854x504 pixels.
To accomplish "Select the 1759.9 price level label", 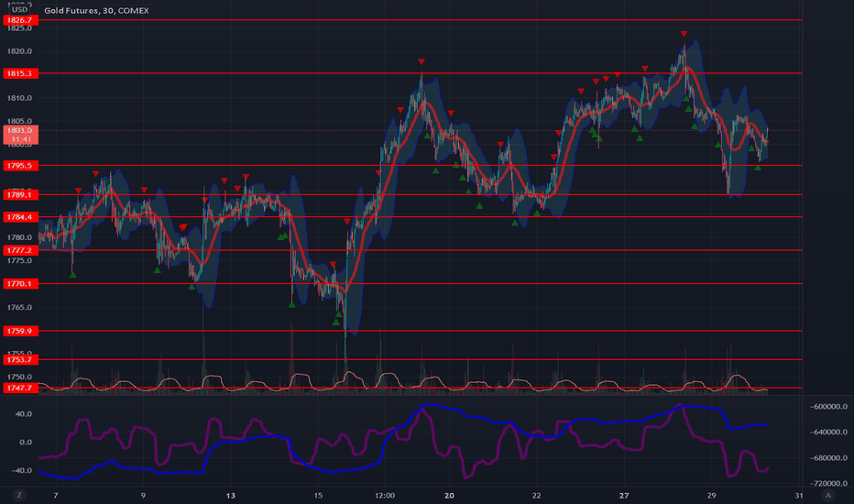I will click(21, 331).
